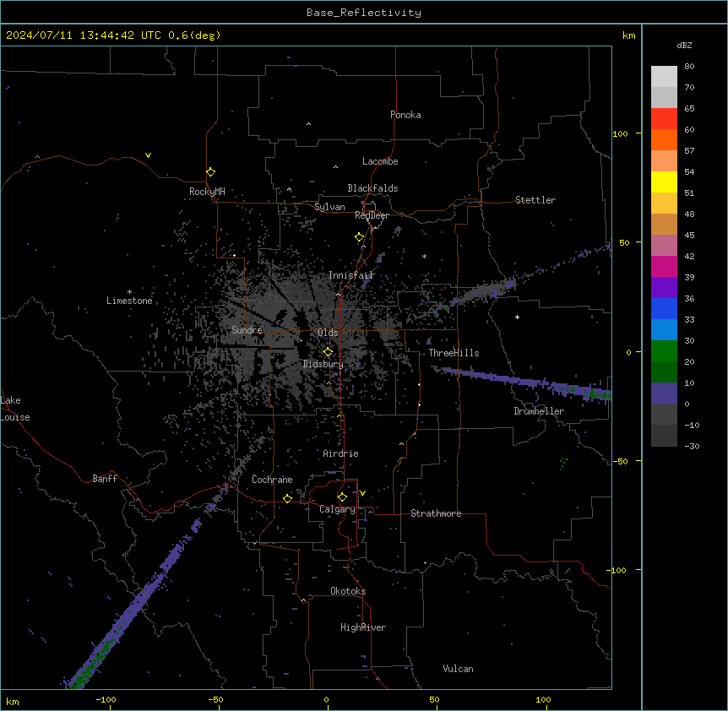Screen dimensions: 728x711
Task: Click the Olds town label
Action: pos(328,333)
